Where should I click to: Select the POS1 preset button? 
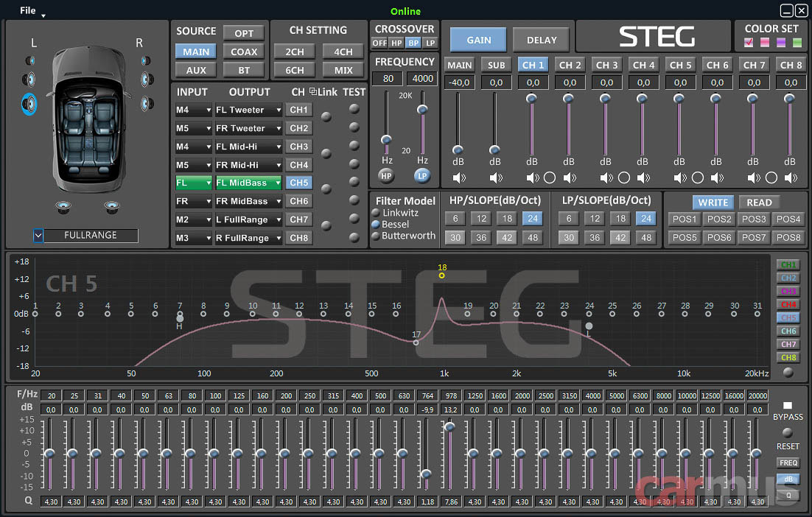685,219
